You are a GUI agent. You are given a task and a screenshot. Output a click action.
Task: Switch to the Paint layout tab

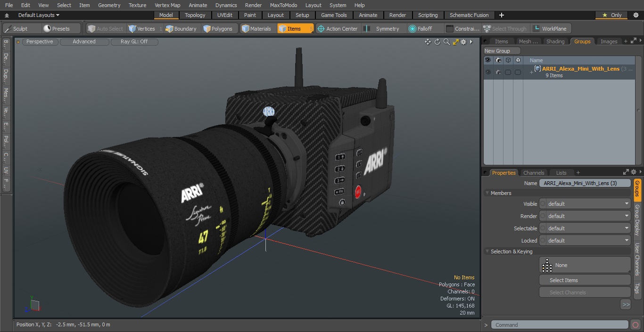point(250,15)
